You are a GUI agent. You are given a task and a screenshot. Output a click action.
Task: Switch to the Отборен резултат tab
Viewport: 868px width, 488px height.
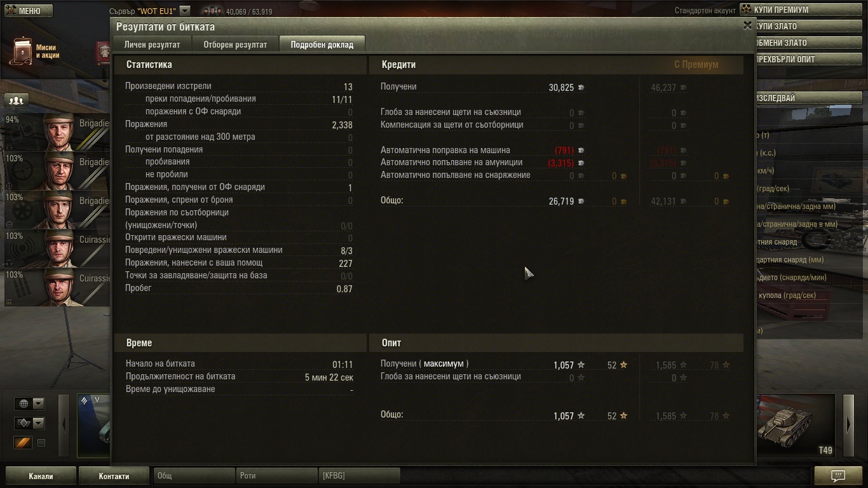click(235, 44)
